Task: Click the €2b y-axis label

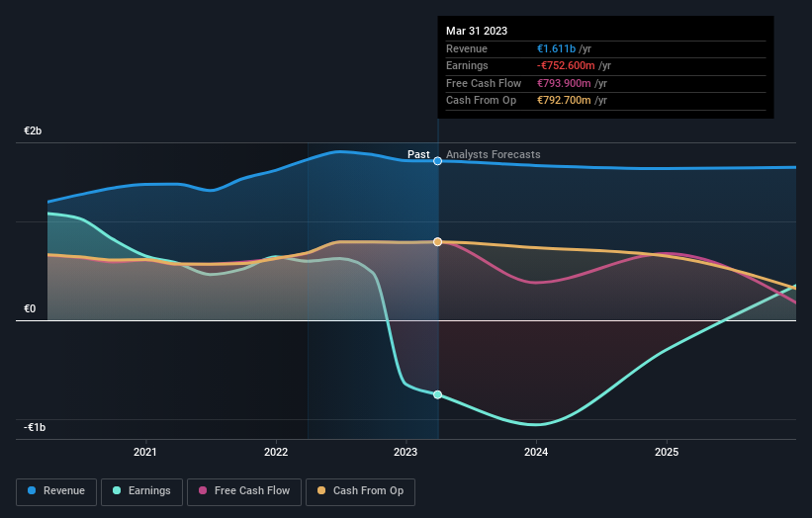Action: click(x=33, y=130)
